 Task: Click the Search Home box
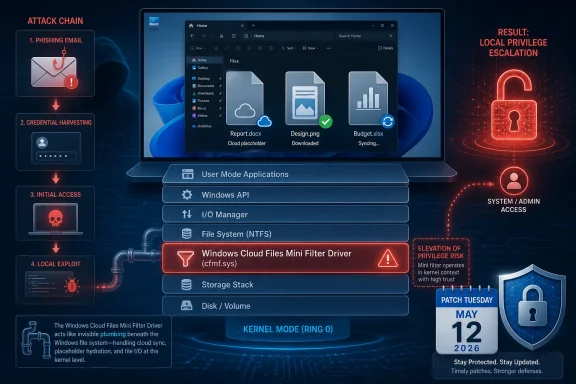coord(365,36)
